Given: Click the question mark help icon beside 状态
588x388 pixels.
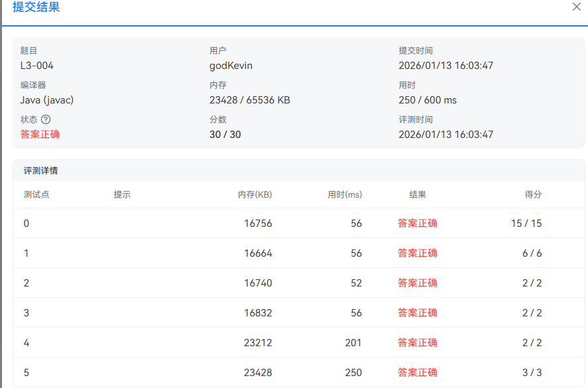Looking at the screenshot, I should pyautogui.click(x=46, y=119).
